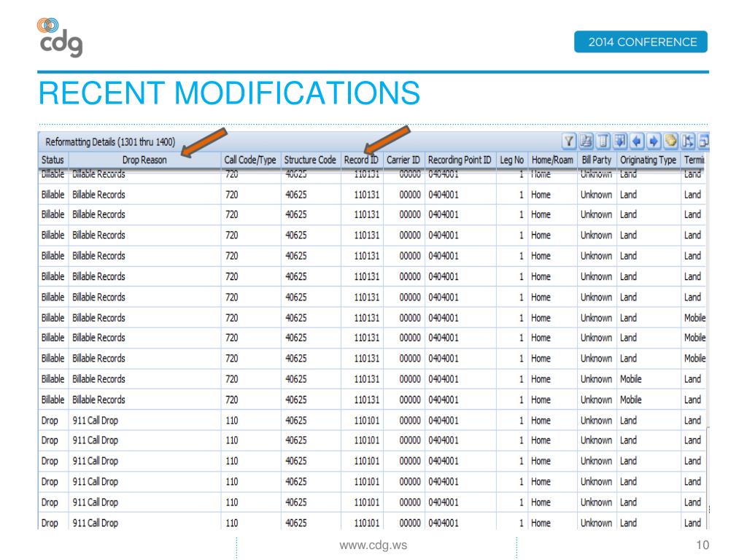Click the Reformatting Details (1301 thru 1400) title
Screen dimensions: 747x560
[110, 142]
